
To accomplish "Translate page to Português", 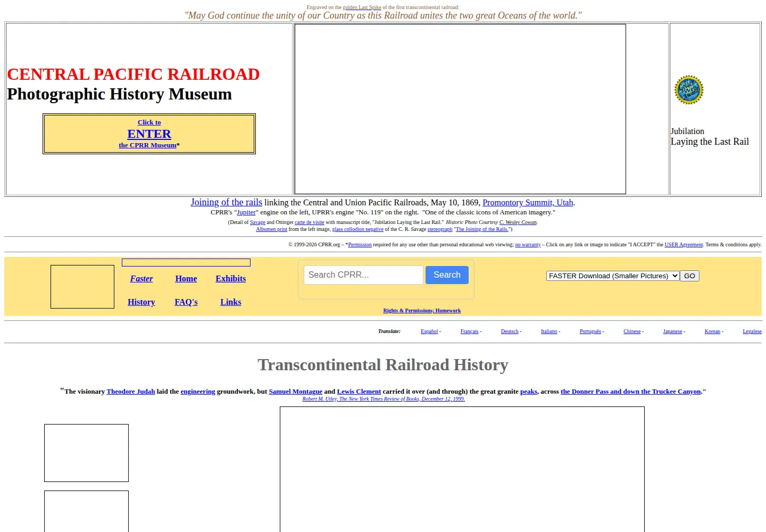I will coord(590,331).
